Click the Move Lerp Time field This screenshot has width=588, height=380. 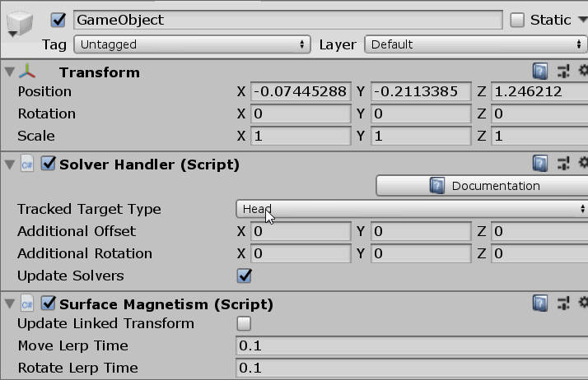point(411,345)
